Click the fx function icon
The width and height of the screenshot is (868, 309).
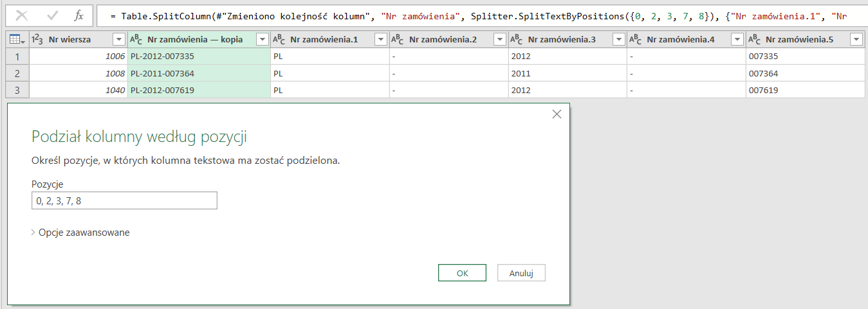pos(78,15)
